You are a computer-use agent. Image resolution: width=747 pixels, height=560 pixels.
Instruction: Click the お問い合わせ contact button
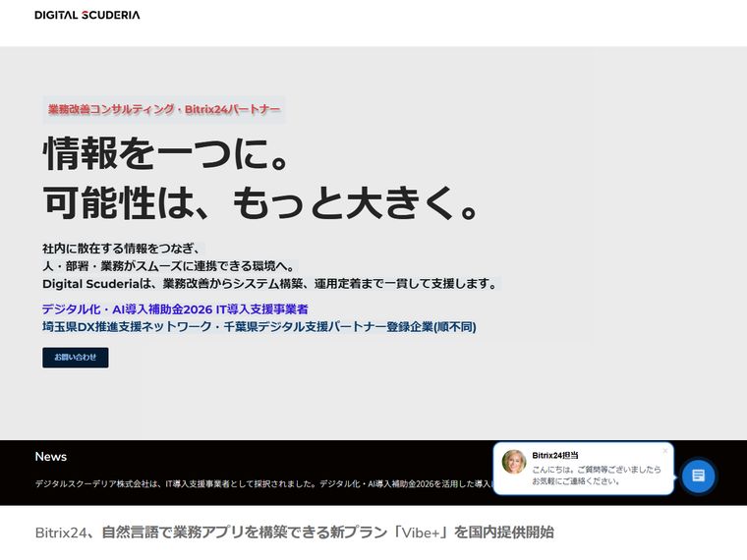click(x=76, y=358)
